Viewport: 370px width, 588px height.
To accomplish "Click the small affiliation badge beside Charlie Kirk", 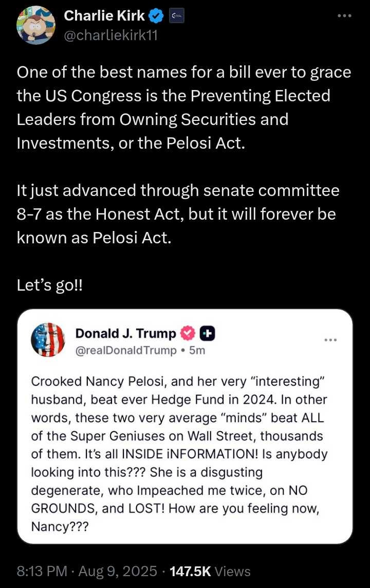I will pos(177,16).
